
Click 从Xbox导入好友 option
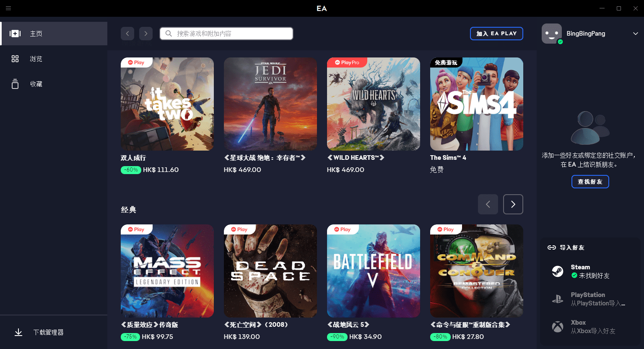[x=590, y=327]
